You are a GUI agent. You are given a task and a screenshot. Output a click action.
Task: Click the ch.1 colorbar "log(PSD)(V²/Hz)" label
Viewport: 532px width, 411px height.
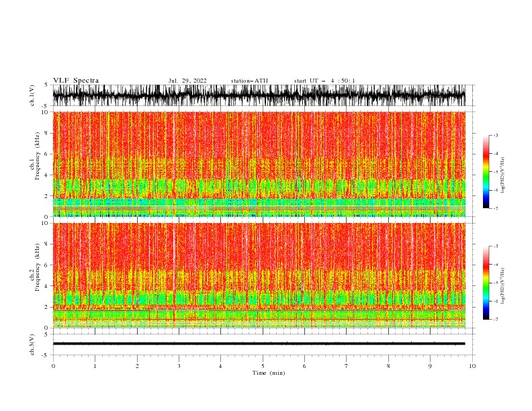pyautogui.click(x=503, y=175)
